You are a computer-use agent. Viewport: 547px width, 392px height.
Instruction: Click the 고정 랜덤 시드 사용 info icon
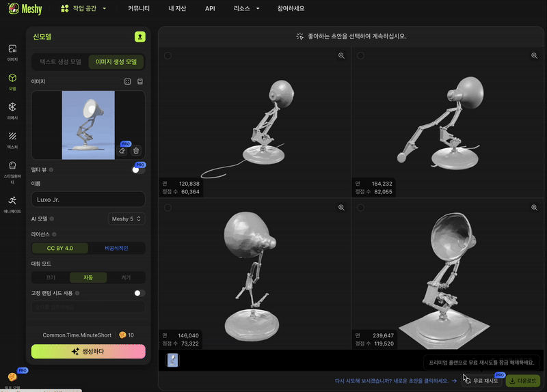[77, 293]
